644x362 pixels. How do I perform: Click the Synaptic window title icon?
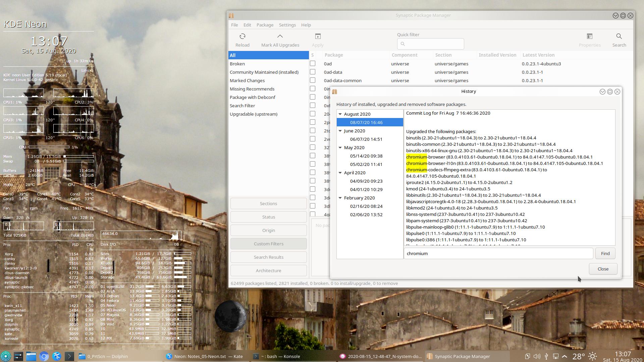click(231, 15)
